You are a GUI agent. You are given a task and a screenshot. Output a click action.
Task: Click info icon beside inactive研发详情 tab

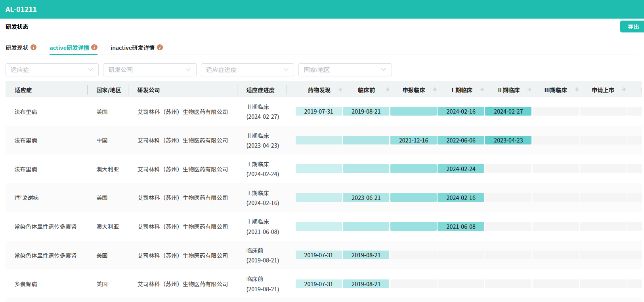click(160, 47)
